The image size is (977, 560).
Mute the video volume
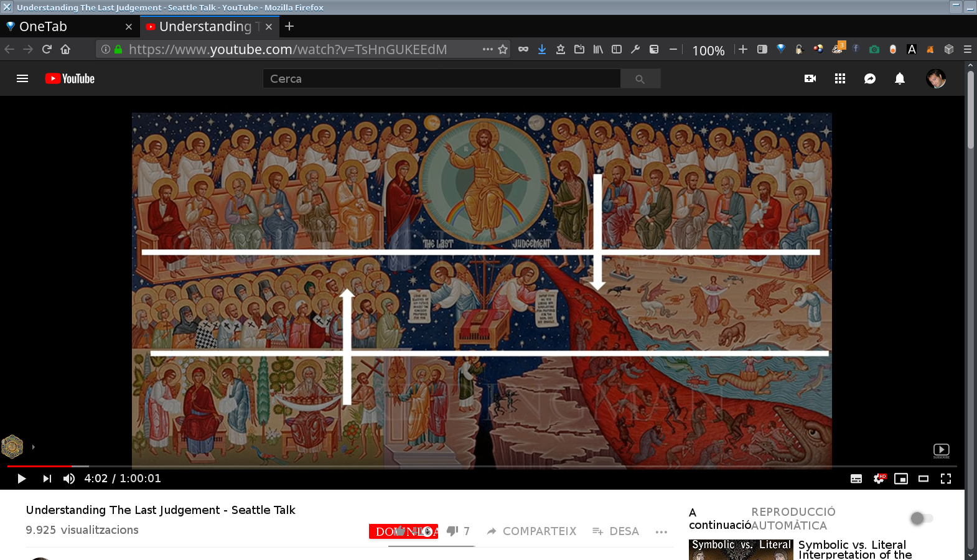pyautogui.click(x=69, y=478)
